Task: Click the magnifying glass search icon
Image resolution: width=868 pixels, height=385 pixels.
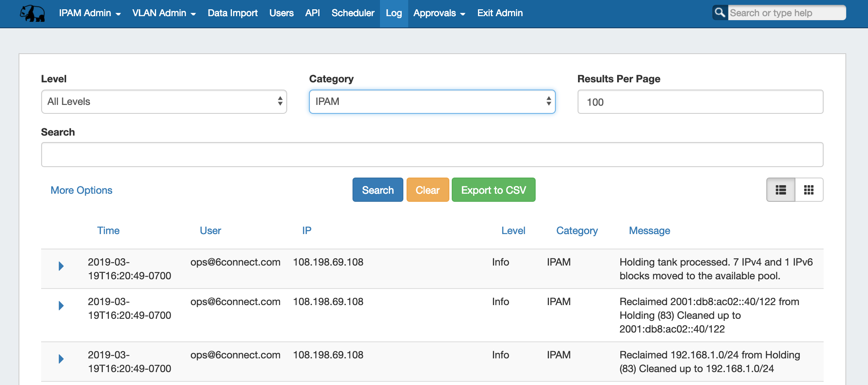Action: 720,13
